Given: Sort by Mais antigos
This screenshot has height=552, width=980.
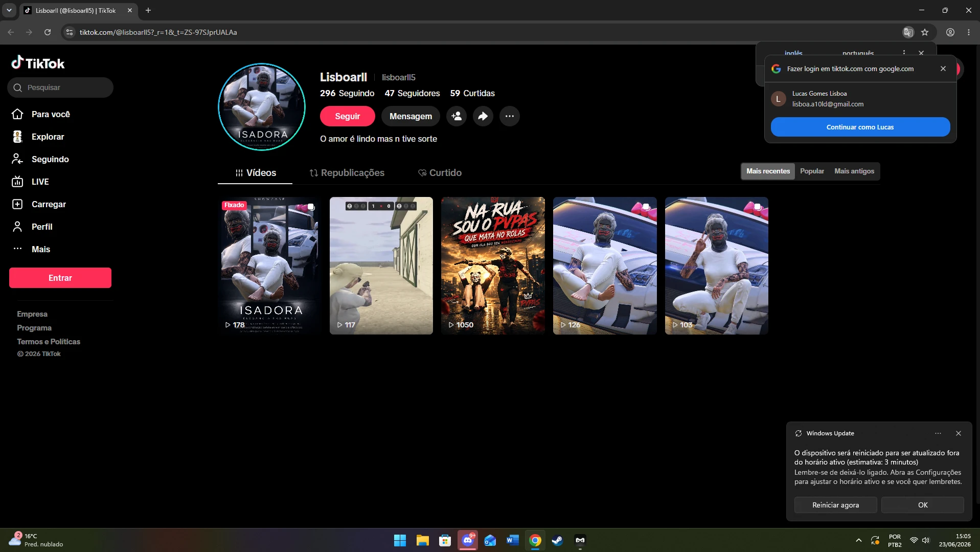Looking at the screenshot, I should coord(854,171).
